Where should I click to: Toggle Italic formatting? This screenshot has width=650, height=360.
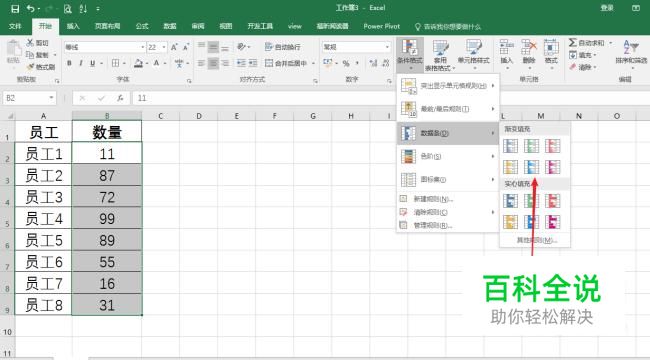click(x=81, y=63)
